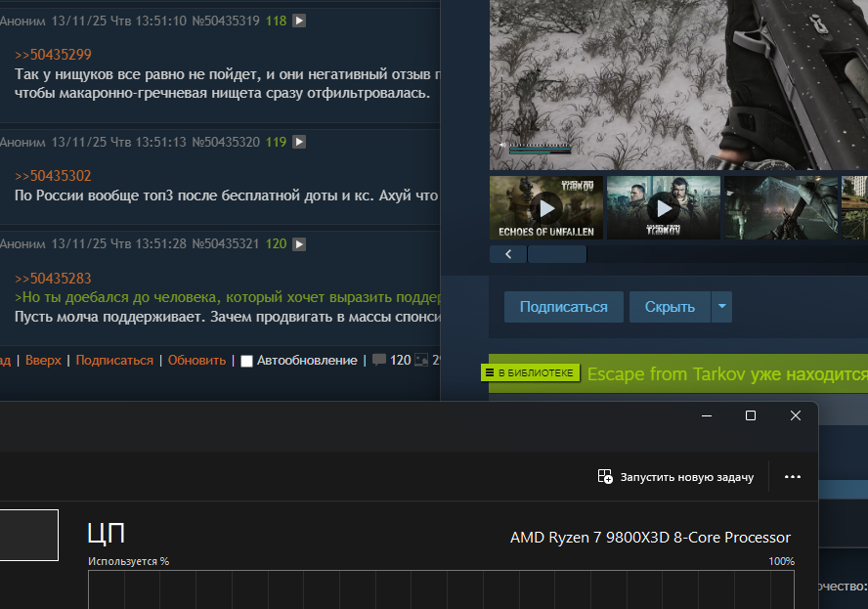
Task: Click the Steam thumbnail strip scrollbar handle
Action: (557, 254)
